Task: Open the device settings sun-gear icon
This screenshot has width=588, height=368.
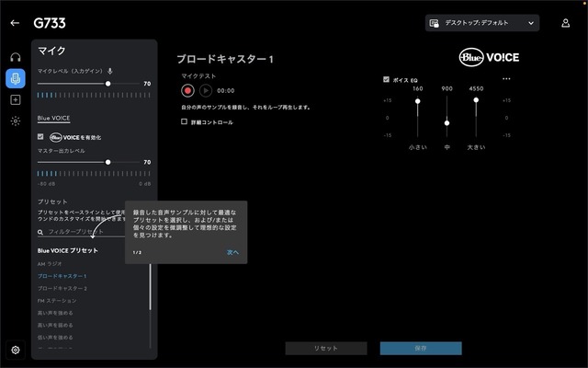Action: [x=16, y=121]
